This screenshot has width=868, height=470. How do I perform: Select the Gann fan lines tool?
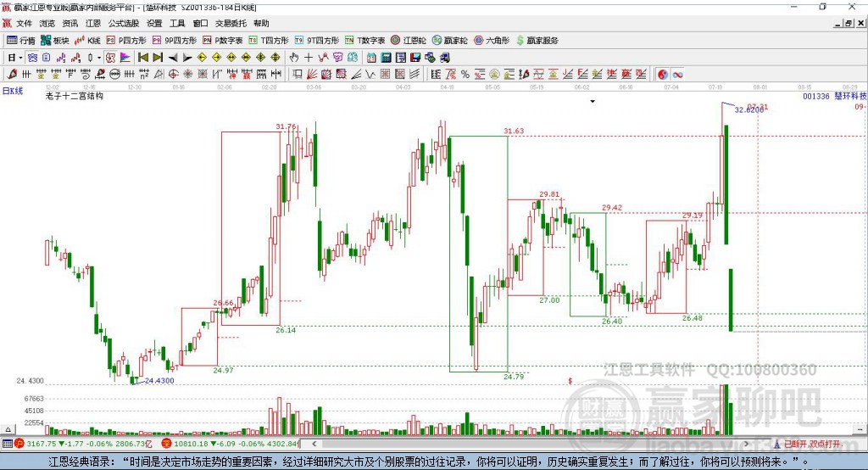[312, 74]
